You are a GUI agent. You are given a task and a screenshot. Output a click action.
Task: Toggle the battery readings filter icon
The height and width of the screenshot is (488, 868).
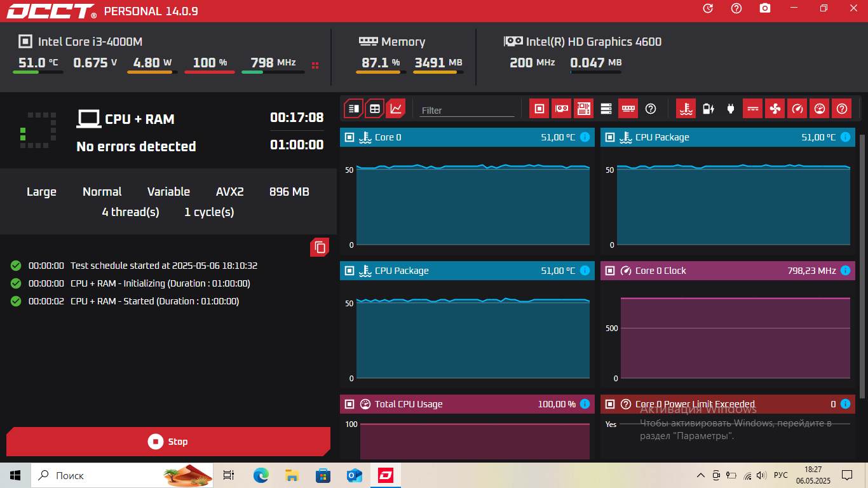click(708, 109)
